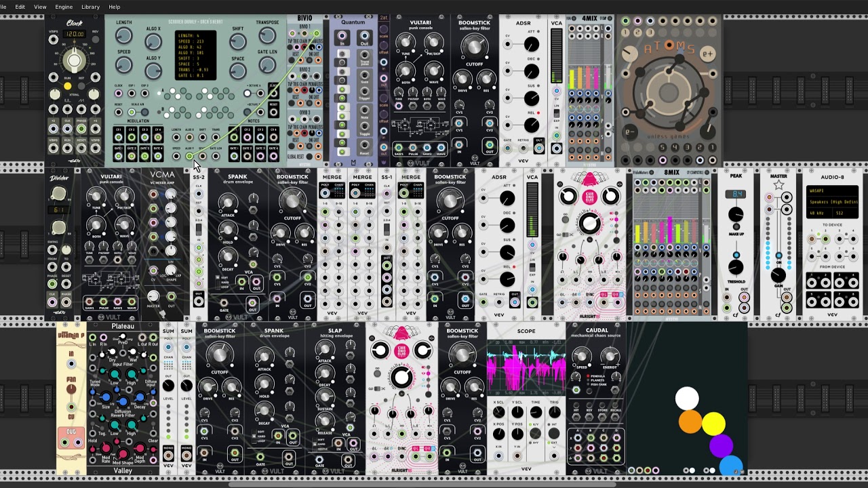Toggle the ON button on MASTER module
Screen dimensions: 868x488
pyautogui.click(x=779, y=255)
